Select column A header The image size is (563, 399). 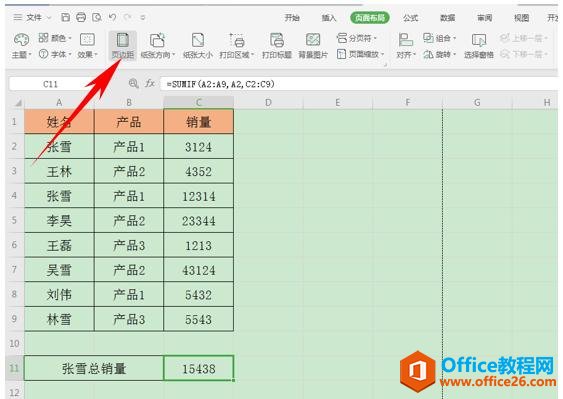coord(59,103)
